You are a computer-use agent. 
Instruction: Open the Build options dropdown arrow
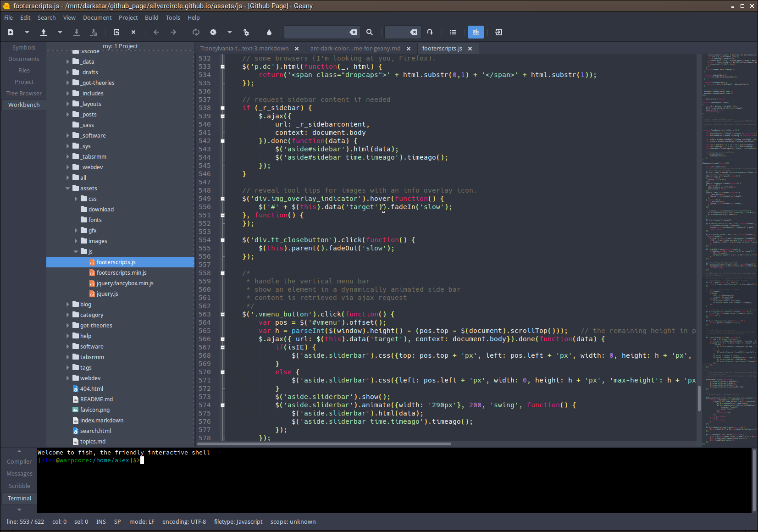coord(230,32)
